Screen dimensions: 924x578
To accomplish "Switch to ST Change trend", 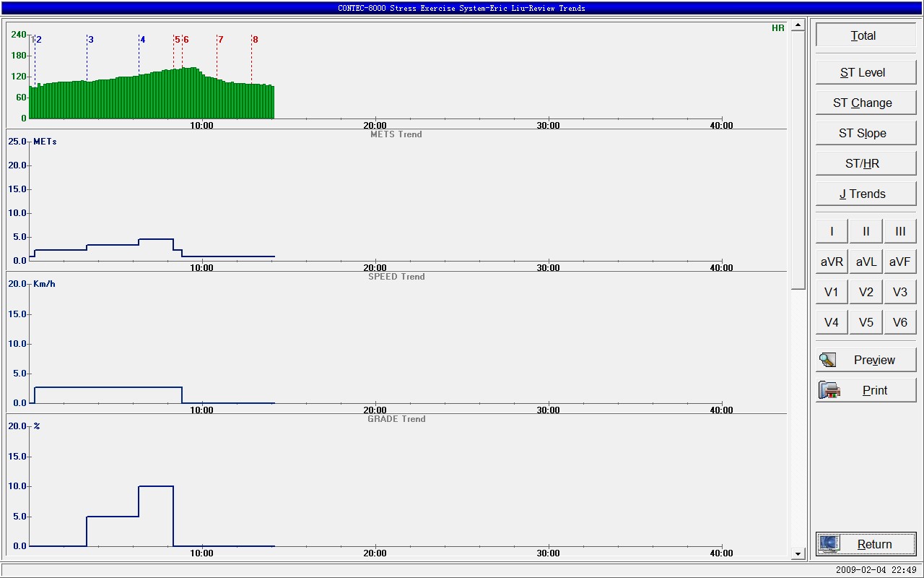I will pos(865,103).
